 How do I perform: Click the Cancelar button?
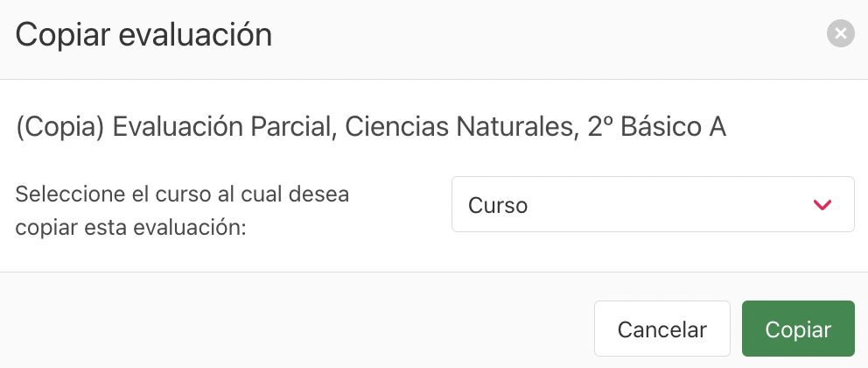tap(662, 329)
